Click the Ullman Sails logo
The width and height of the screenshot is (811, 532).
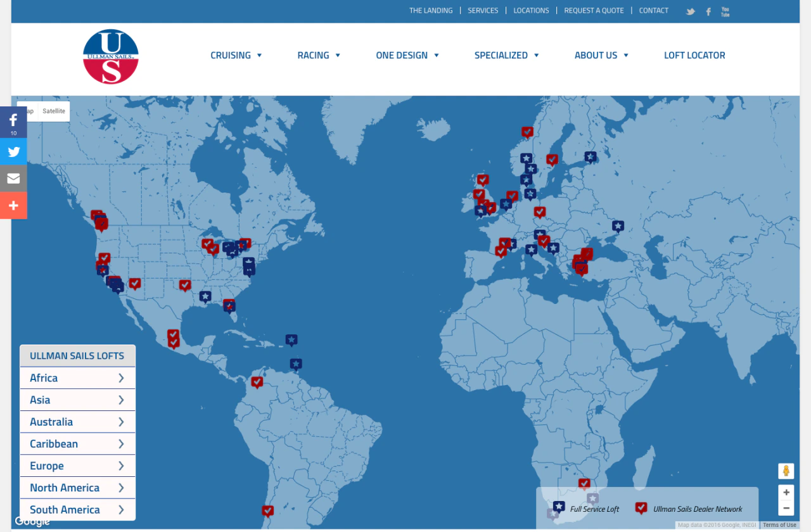[x=111, y=56]
